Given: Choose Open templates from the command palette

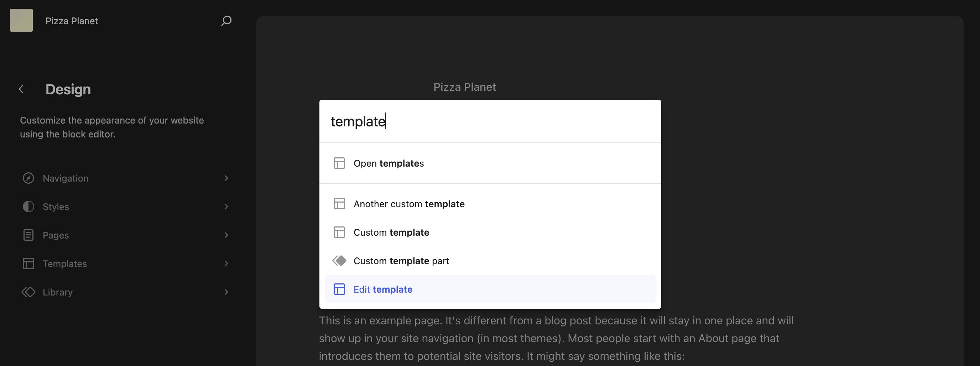Looking at the screenshot, I should [x=389, y=163].
